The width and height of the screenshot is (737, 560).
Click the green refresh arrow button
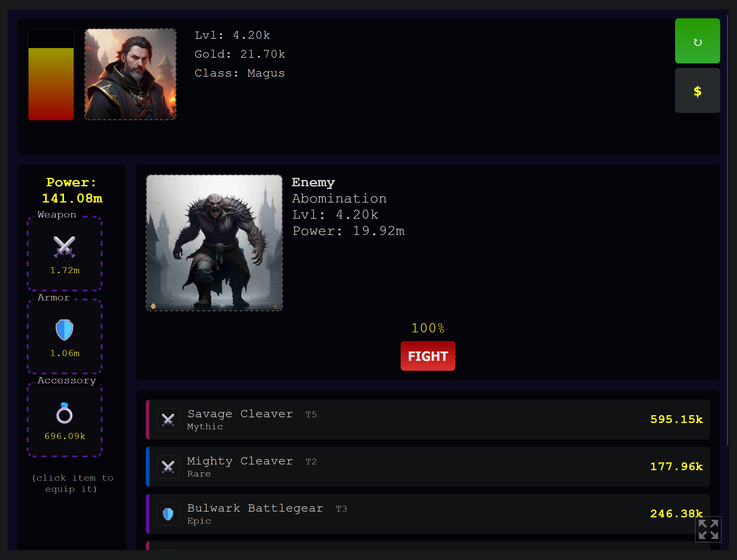pyautogui.click(x=697, y=41)
